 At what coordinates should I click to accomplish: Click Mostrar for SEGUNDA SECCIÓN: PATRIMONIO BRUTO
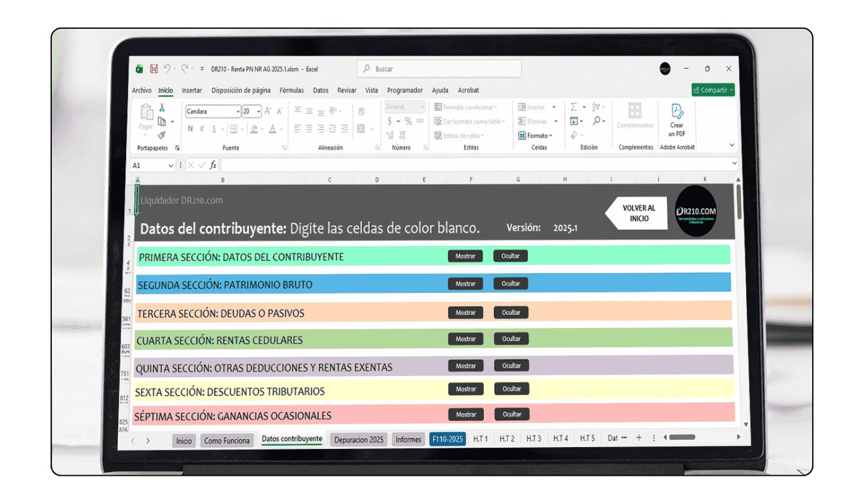[465, 283]
